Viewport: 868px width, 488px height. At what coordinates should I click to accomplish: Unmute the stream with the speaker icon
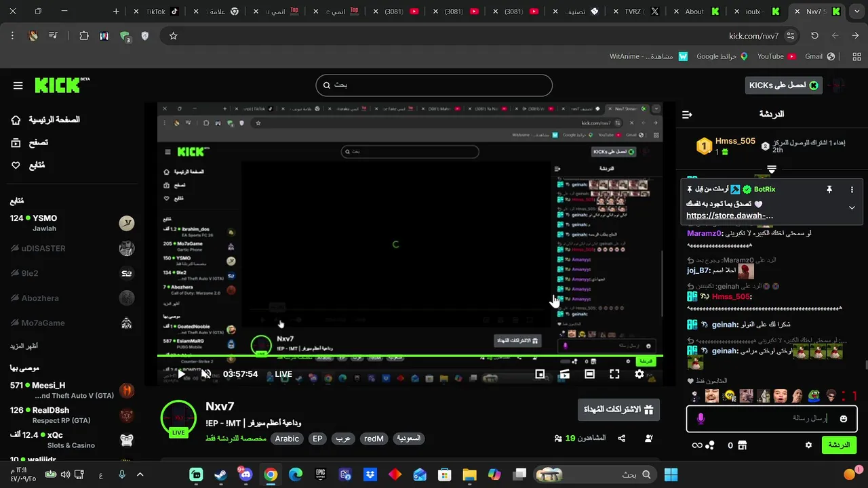(206, 373)
